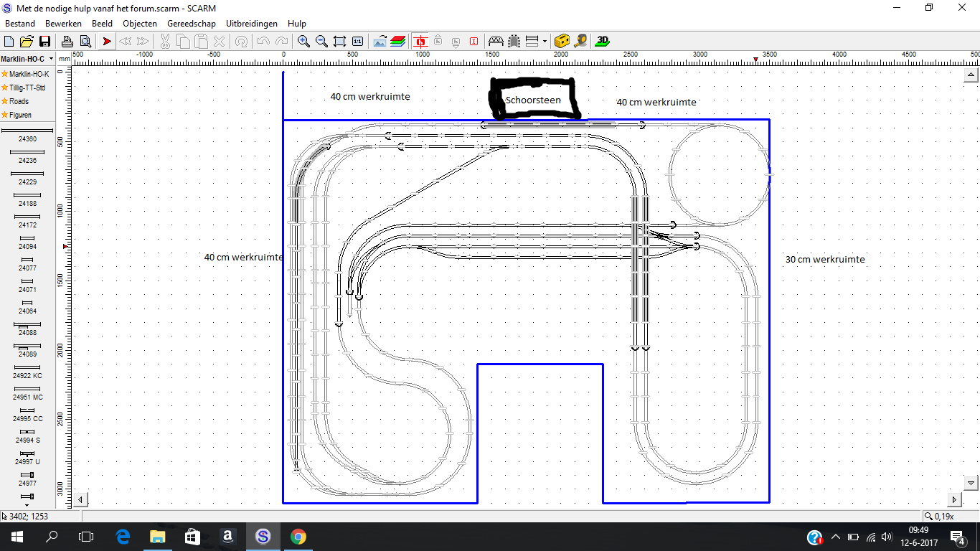Pick track piece 24360

(x=27, y=134)
